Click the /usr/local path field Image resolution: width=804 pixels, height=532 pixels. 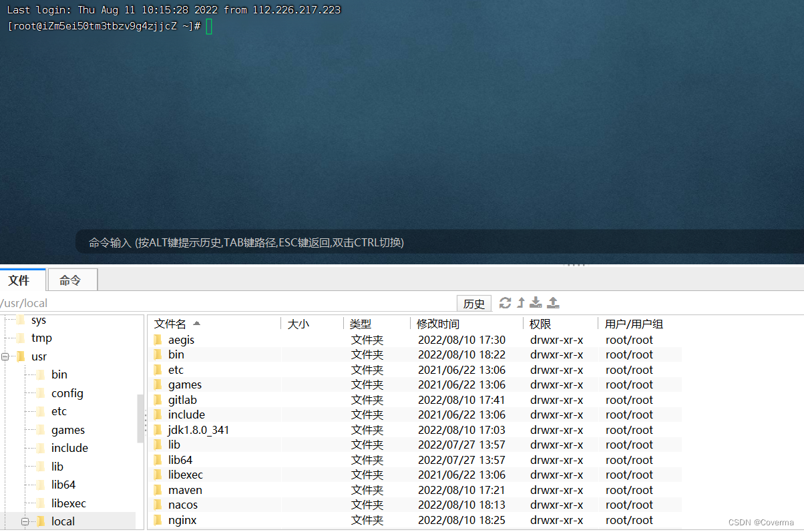[x=227, y=304]
